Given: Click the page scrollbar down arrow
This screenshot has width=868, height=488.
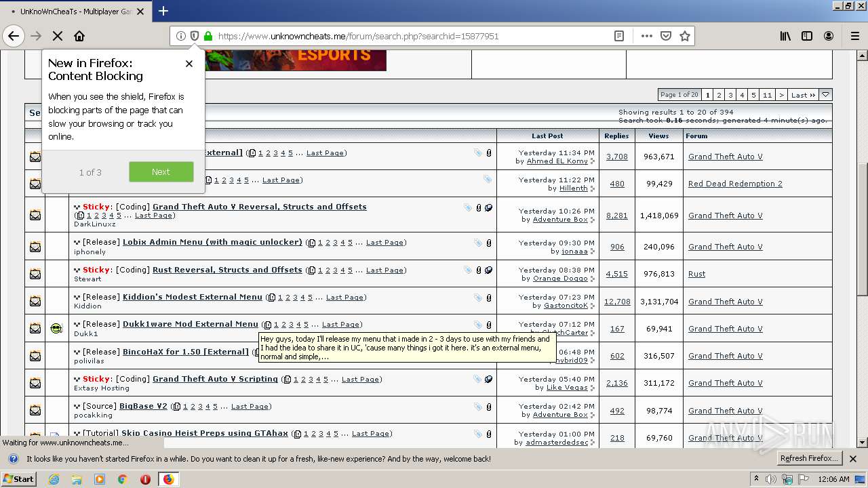Looking at the screenshot, I should pyautogui.click(x=862, y=443).
